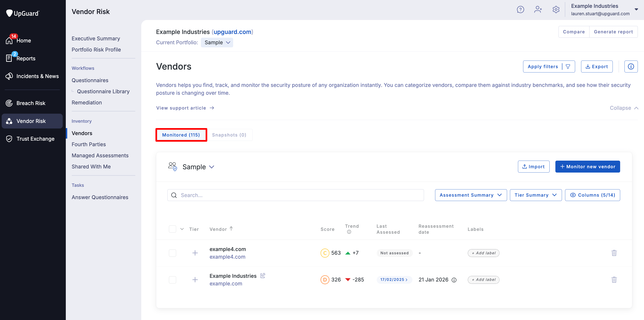Open Fourth Parties inventory
Screen dimensions: 644x320
pos(88,145)
